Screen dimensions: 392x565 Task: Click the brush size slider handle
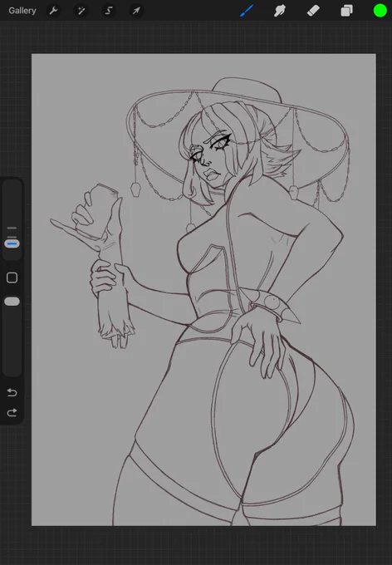point(12,244)
